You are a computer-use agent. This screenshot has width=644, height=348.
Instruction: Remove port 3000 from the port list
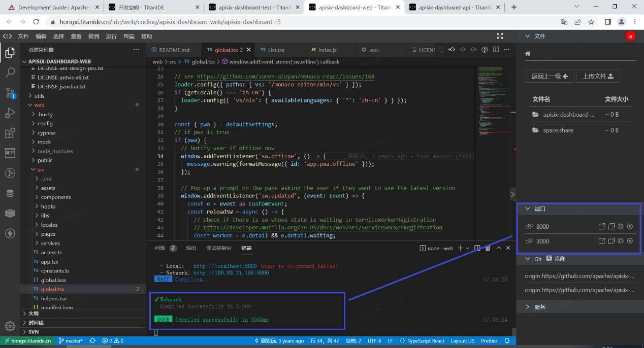coord(630,241)
